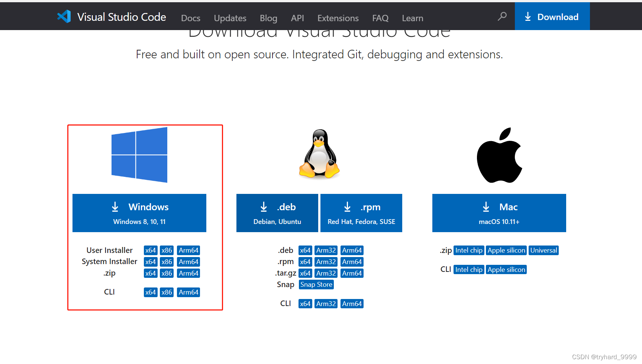The width and height of the screenshot is (642, 364).
Task: Select Arm32 for Linux .rpm
Action: [326, 262]
